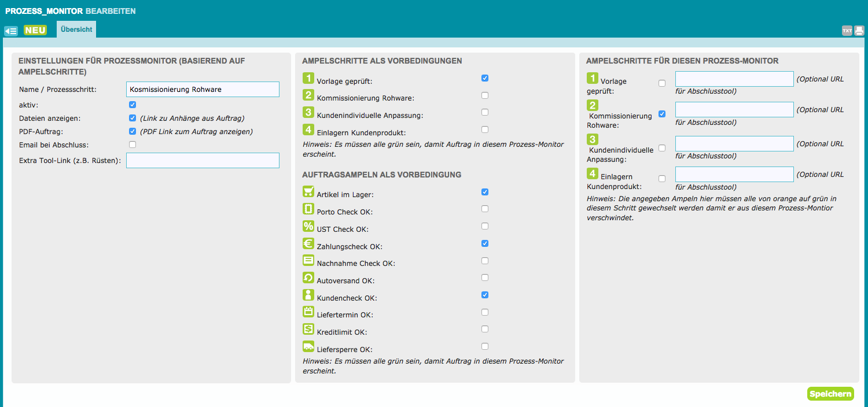Uncheck 'Vorlage geprüft' under Vorbedingungen
Viewport: 868px width, 407px height.
click(x=485, y=78)
